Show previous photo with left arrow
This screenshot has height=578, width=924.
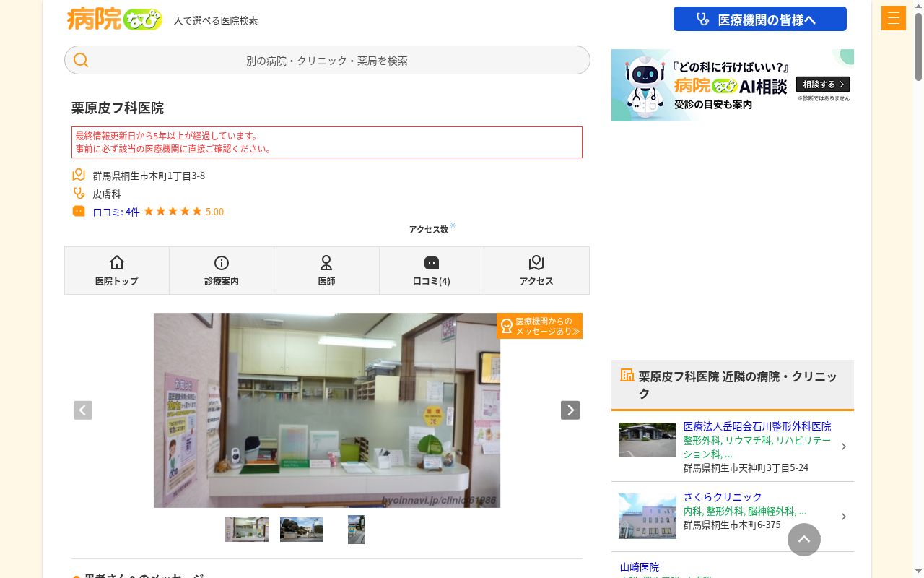[83, 410]
